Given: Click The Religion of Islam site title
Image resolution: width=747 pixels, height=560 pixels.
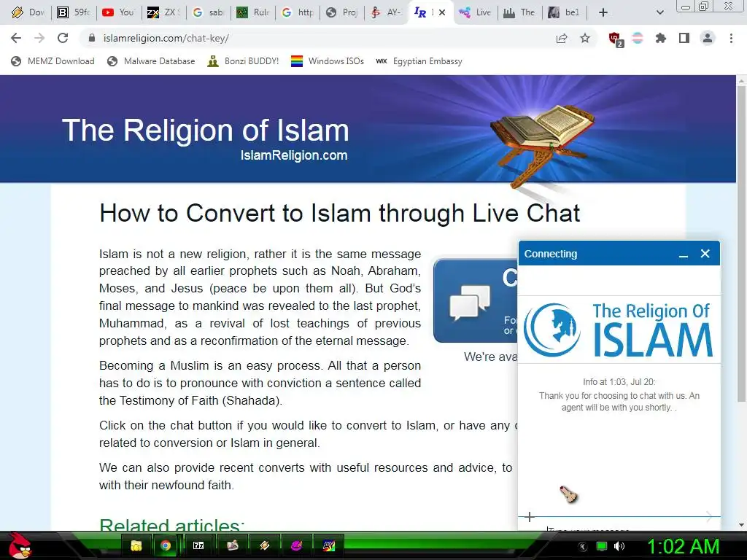Looking at the screenshot, I should coord(205,130).
